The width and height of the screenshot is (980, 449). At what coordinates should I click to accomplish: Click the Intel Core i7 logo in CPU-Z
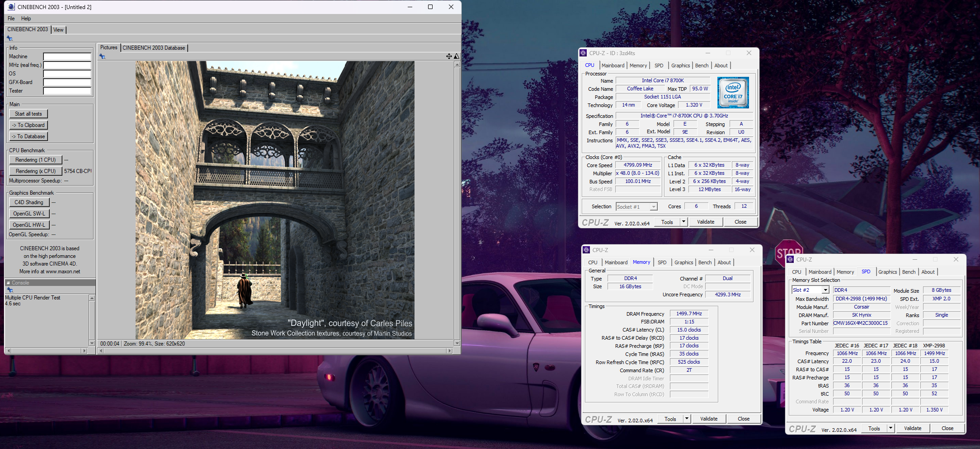733,92
